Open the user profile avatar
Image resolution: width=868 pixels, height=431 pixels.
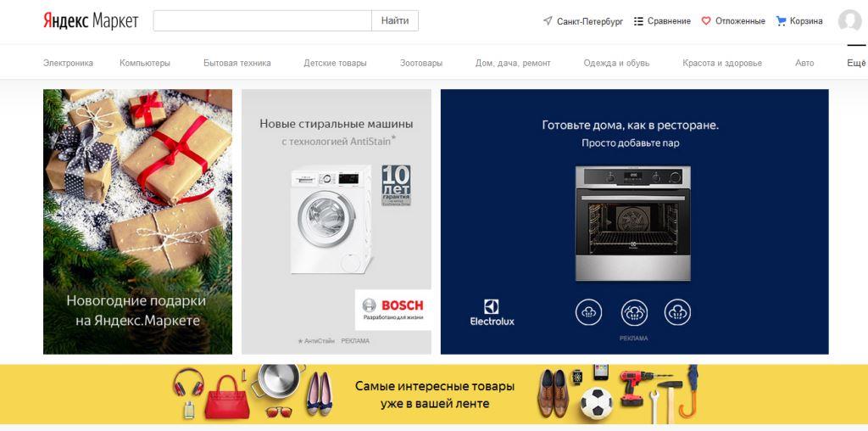point(849,21)
